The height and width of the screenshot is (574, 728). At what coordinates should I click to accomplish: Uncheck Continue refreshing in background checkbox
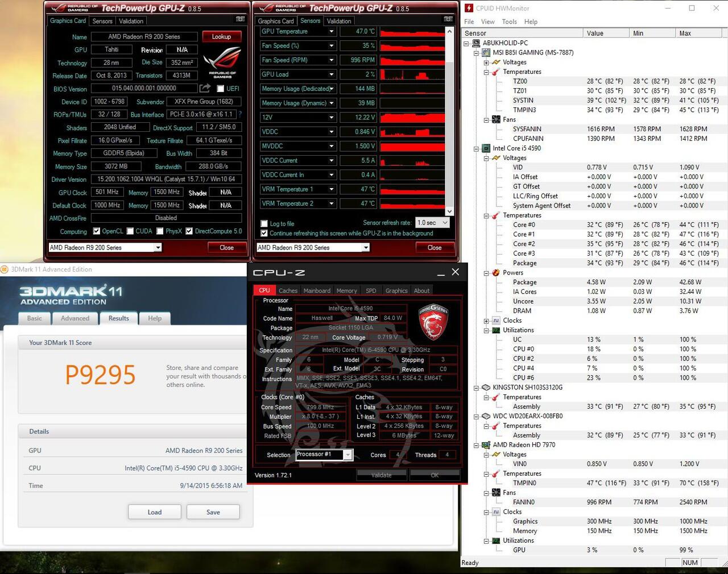pos(264,234)
